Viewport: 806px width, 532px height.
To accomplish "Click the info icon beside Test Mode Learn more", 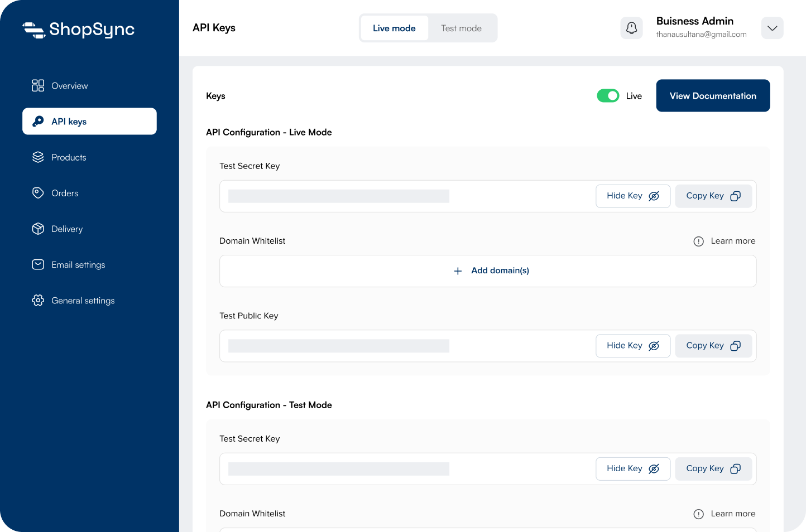I will [698, 514].
